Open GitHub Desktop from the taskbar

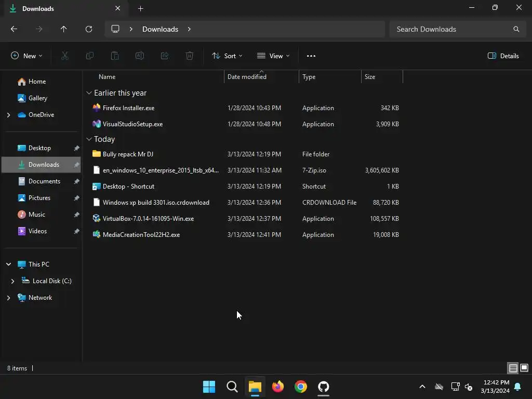pos(323,387)
